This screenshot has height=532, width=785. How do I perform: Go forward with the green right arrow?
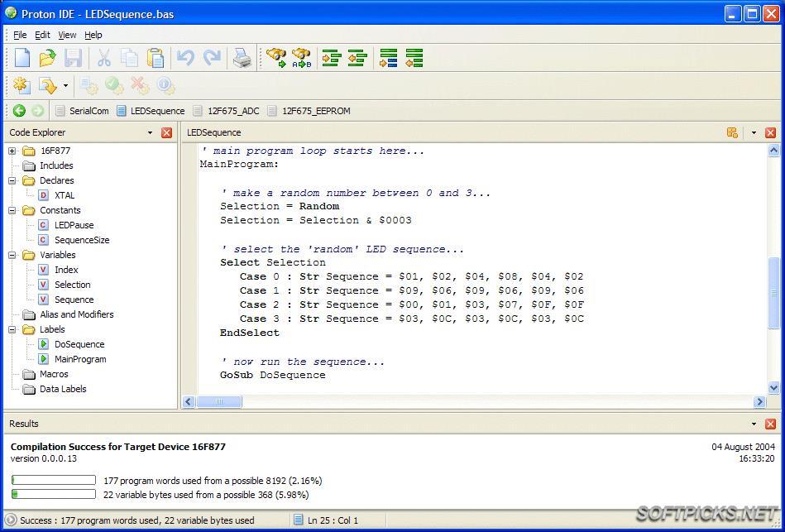(37, 111)
